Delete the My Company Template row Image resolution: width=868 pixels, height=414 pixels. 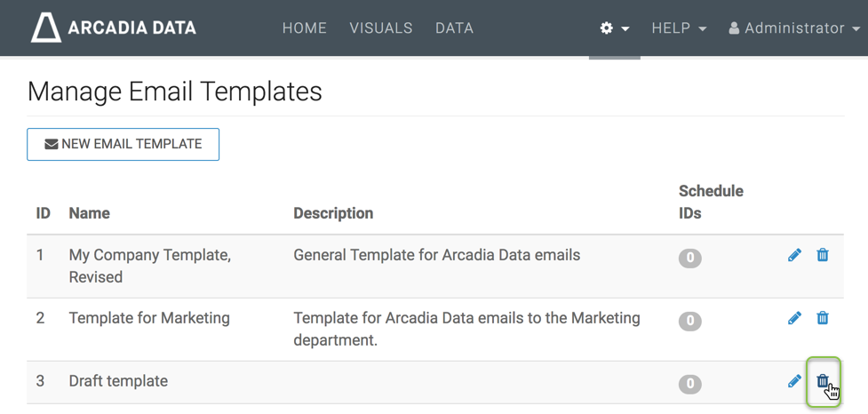(823, 256)
